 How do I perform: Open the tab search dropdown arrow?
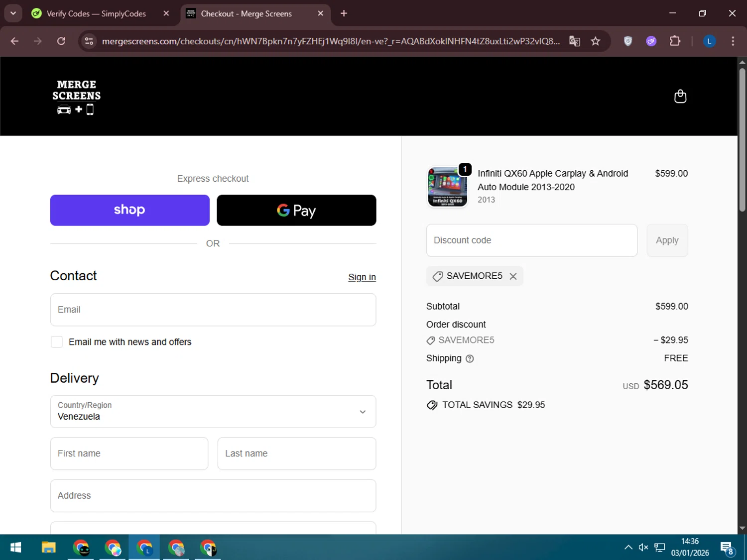click(x=13, y=13)
